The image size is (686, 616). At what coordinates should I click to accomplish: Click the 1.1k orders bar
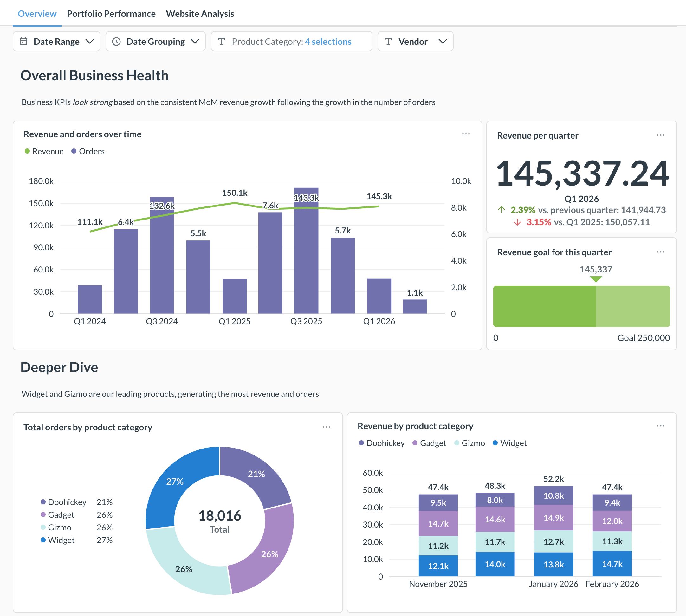414,307
